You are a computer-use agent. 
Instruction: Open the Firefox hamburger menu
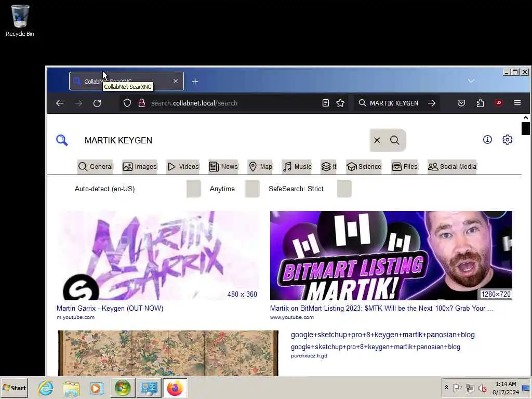517,103
